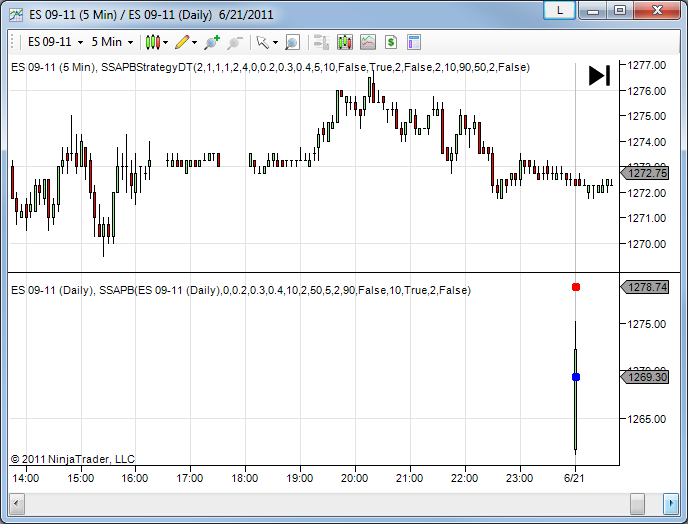Click the 1278.74 price marker label
Screen dimensions: 688x524
[x=645, y=287]
